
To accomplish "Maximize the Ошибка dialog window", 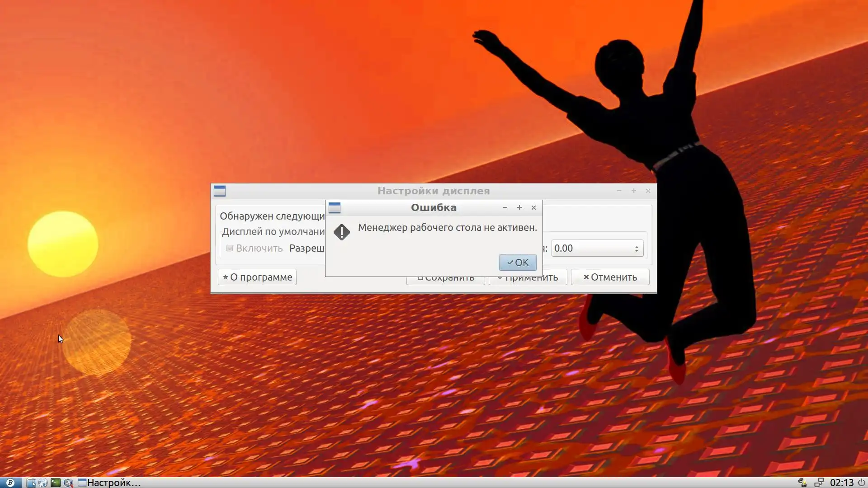I will 519,208.
